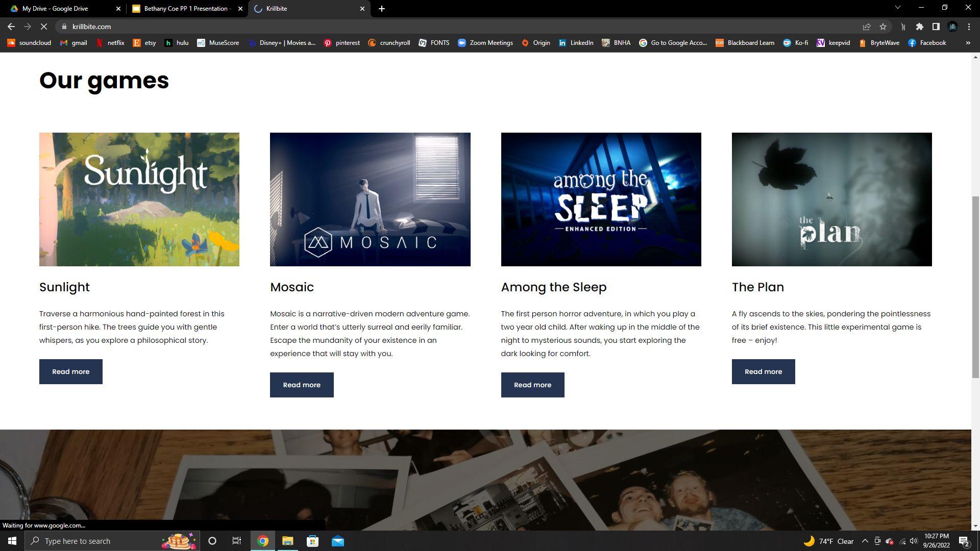Open the Chrome extensions puzzle icon
This screenshot has height=551, width=980.
point(919,27)
